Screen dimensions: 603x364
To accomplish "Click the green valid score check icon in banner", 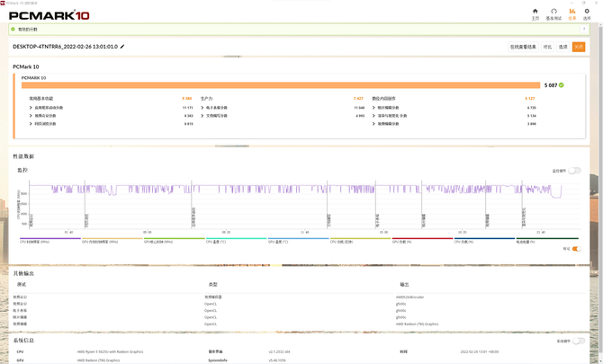I will click(13, 29).
